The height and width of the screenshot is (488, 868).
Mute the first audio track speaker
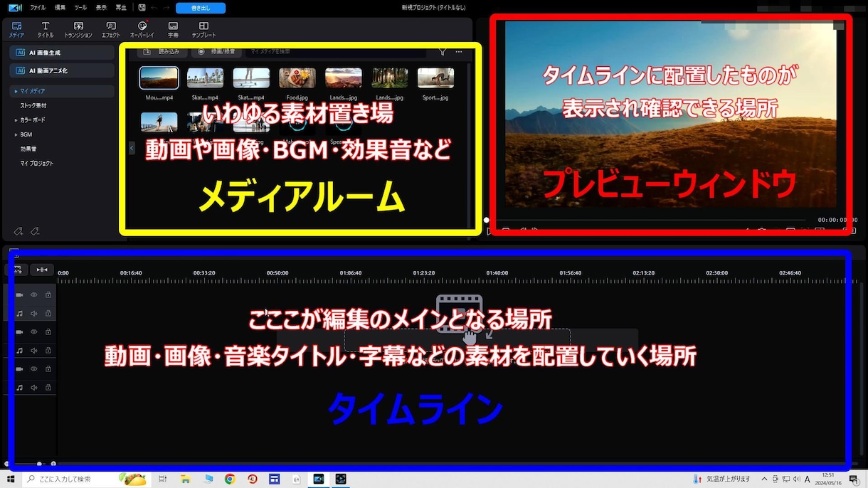pos(33,313)
